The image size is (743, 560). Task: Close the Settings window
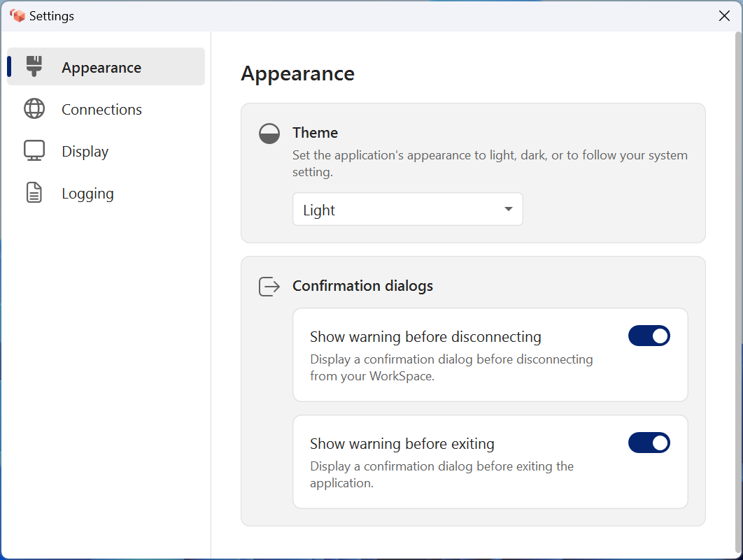click(x=724, y=15)
